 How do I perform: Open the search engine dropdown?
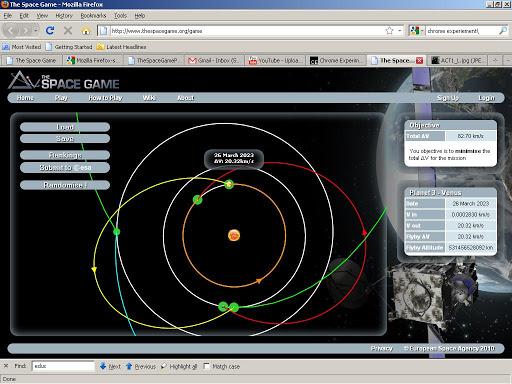(417, 31)
